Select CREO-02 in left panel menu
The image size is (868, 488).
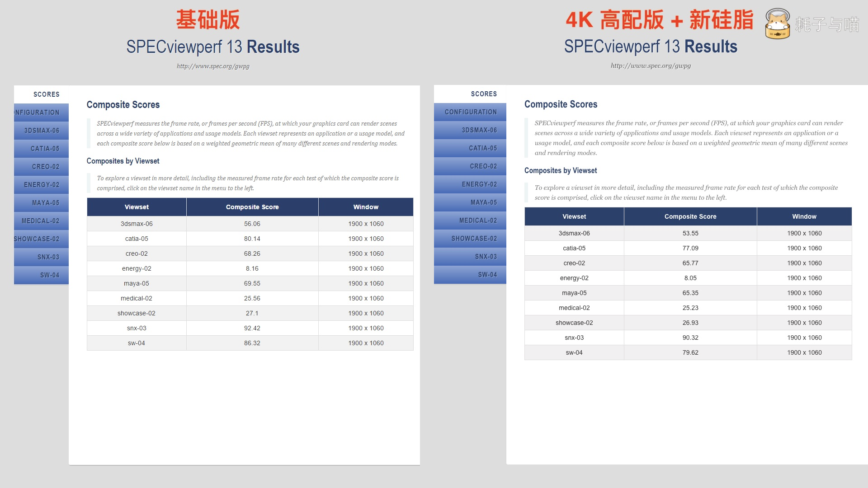41,167
